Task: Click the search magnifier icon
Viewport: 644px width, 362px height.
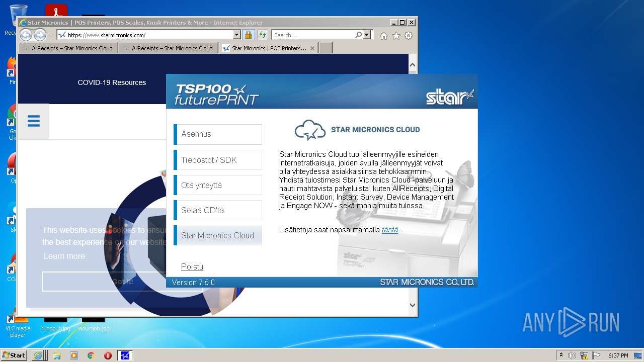Action: (358, 35)
